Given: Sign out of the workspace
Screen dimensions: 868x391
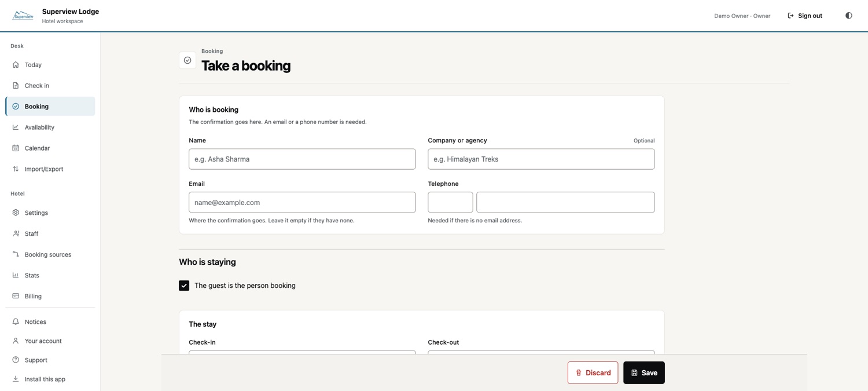Looking at the screenshot, I should point(805,16).
